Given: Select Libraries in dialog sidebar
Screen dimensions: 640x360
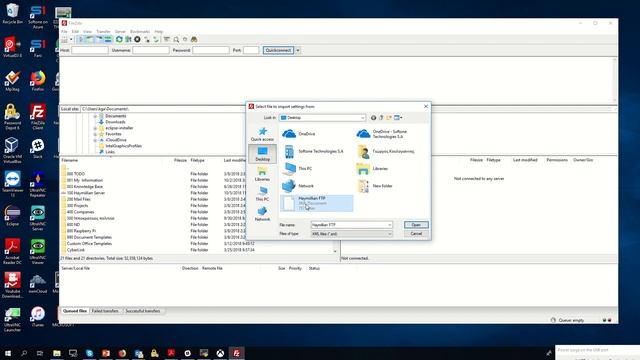Looking at the screenshot, I should point(262,174).
